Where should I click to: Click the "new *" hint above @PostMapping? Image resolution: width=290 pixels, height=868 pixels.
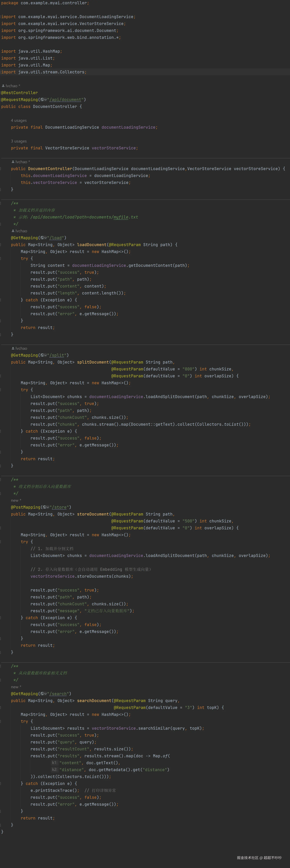click(16, 500)
